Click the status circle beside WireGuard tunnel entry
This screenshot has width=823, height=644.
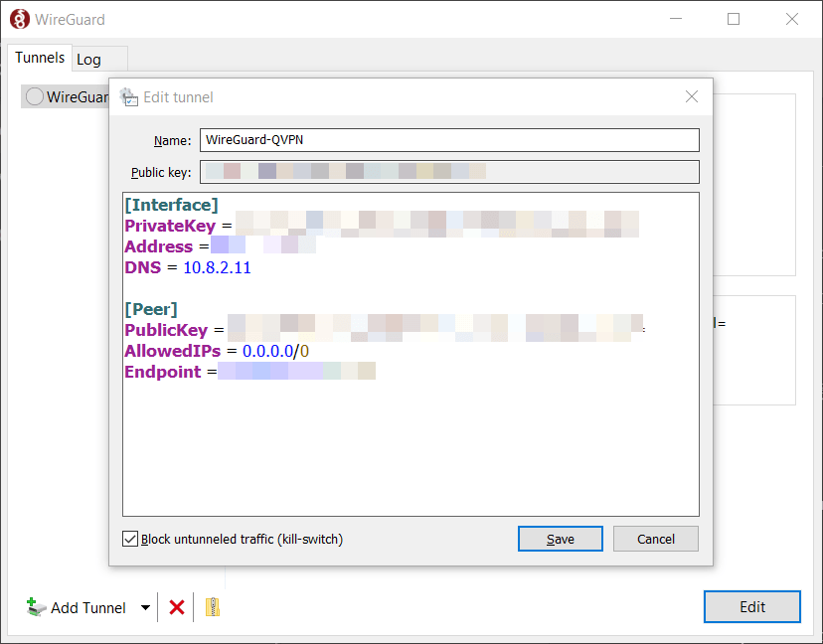pyautogui.click(x=34, y=95)
